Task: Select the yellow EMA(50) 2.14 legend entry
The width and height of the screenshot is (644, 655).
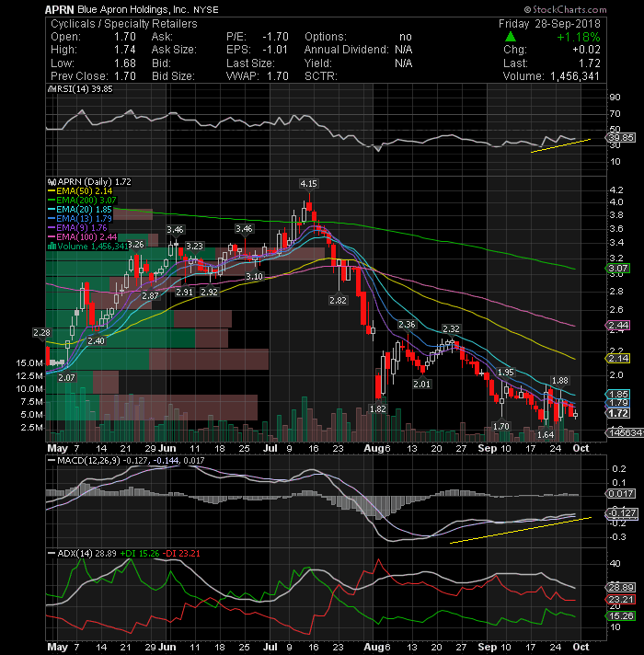Action: (80, 191)
